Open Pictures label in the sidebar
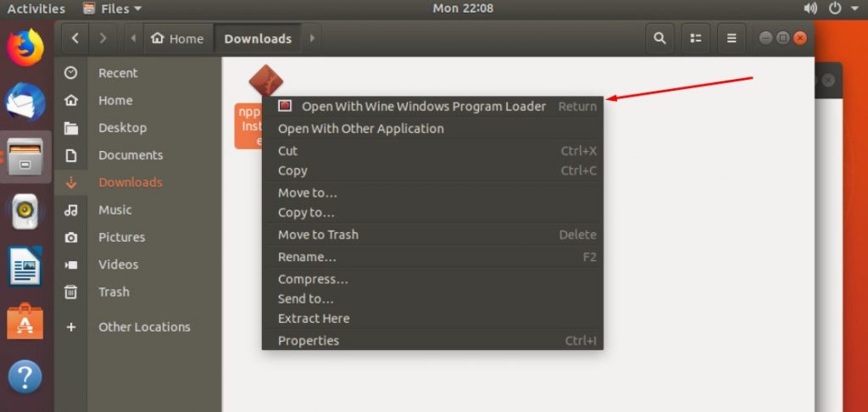Screen dimensions: 868x412 point(122,237)
